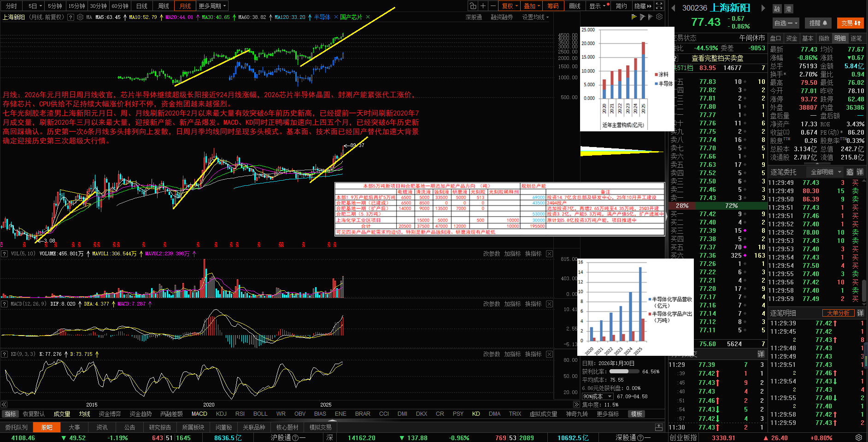Toggle the 大单分析 button

click(838, 313)
